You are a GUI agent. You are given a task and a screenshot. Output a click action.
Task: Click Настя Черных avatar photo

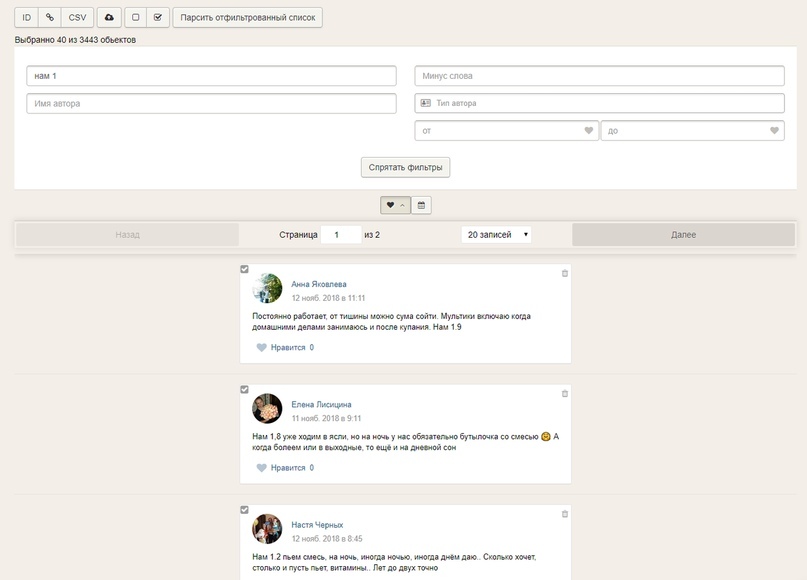pos(267,529)
